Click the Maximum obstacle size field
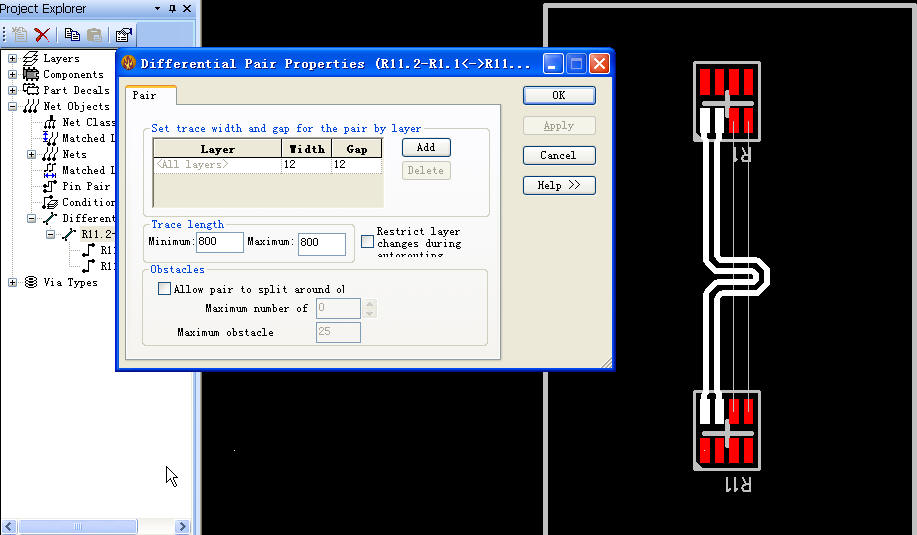 tap(338, 332)
